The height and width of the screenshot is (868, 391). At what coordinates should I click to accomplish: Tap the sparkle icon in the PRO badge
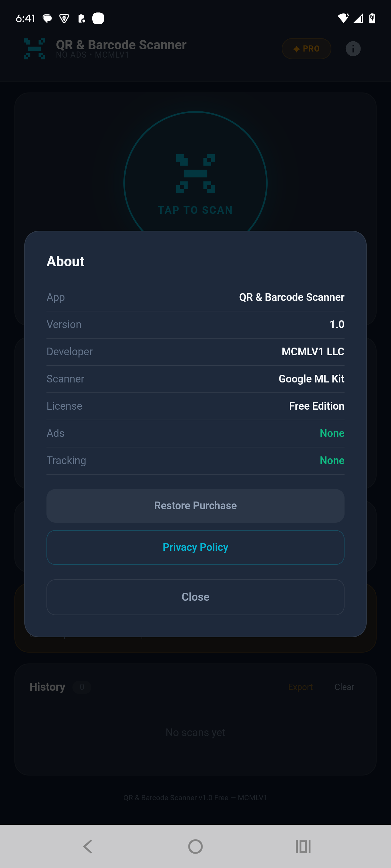[296, 49]
